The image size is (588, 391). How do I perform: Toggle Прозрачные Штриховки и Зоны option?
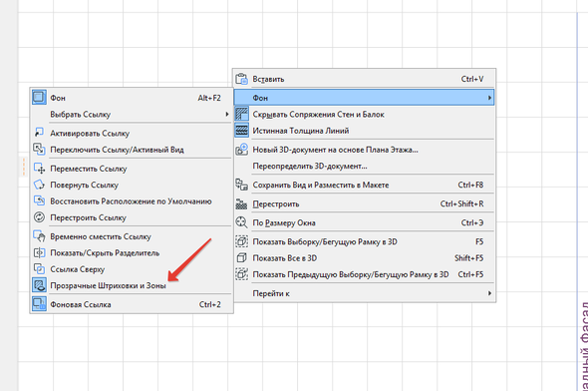click(132, 285)
